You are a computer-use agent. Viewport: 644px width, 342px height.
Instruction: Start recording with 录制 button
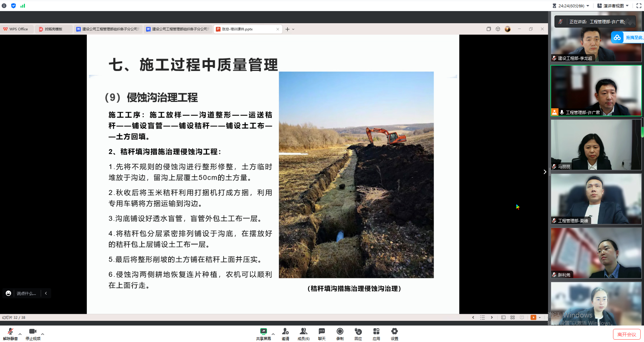pyautogui.click(x=340, y=334)
